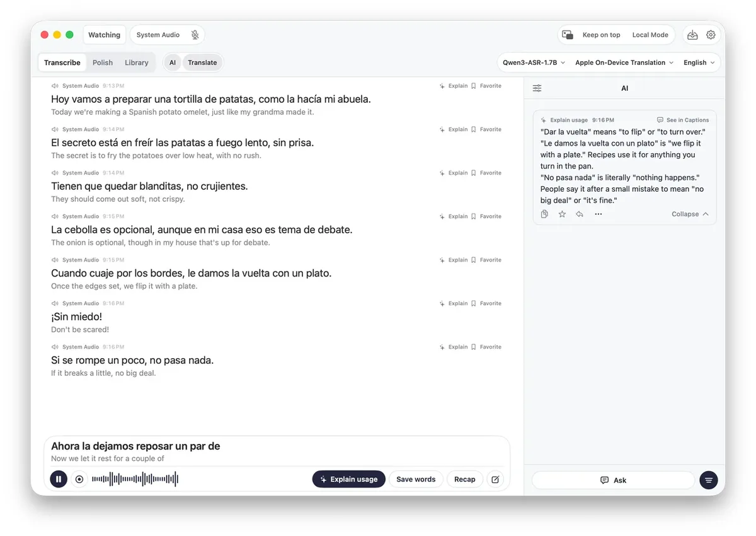Favorite the 'Cuando cuaje por los bordes' line
The image size is (756, 536).
[x=486, y=260]
